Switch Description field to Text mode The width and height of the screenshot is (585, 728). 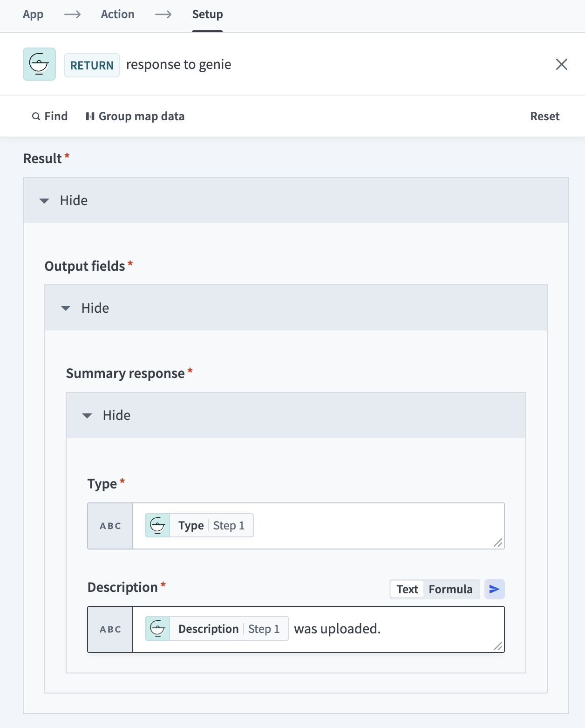[407, 590]
